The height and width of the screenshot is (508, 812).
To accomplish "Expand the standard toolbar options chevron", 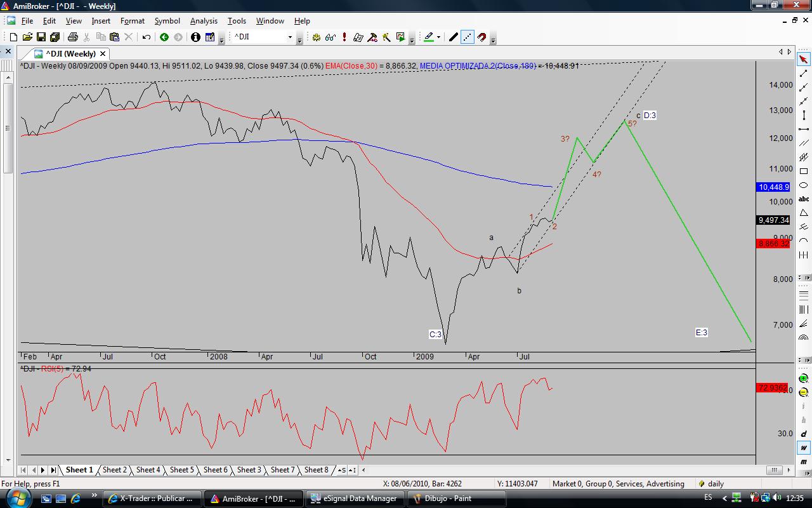I will click(221, 40).
